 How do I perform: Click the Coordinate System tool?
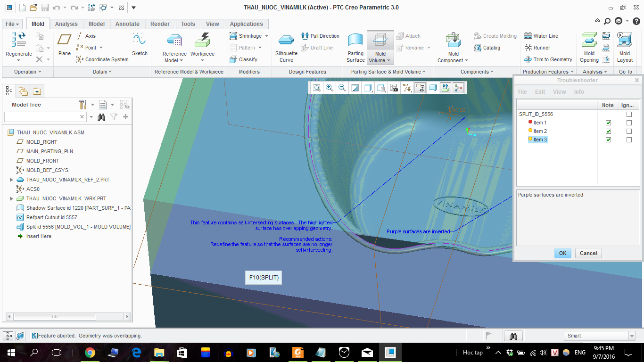click(102, 59)
